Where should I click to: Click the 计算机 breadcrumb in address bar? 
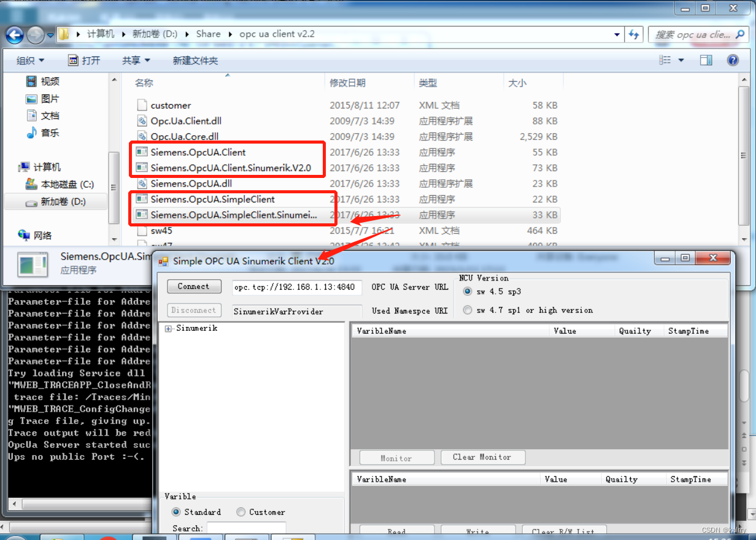[x=101, y=34]
